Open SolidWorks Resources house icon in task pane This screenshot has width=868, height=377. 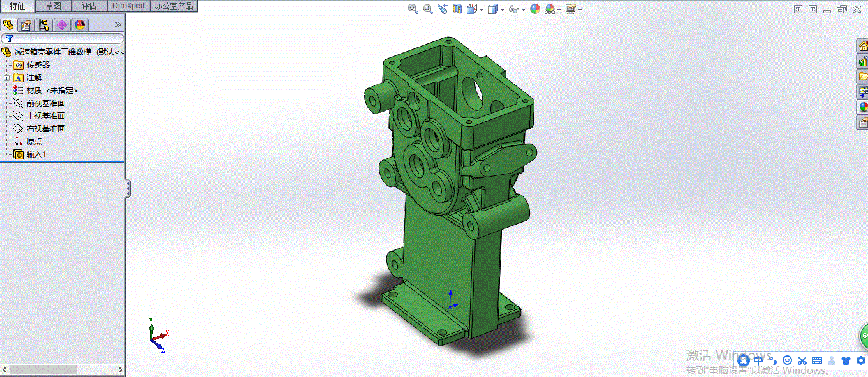click(863, 46)
